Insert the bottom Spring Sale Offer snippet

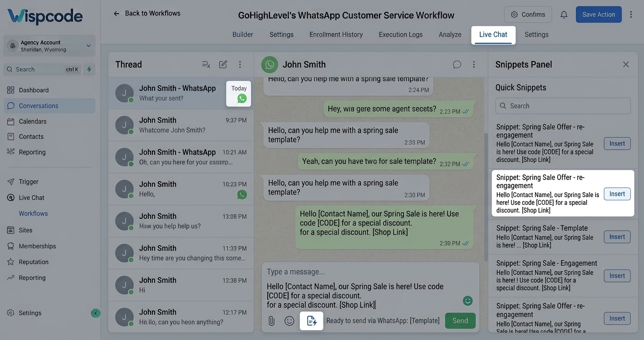pyautogui.click(x=617, y=318)
